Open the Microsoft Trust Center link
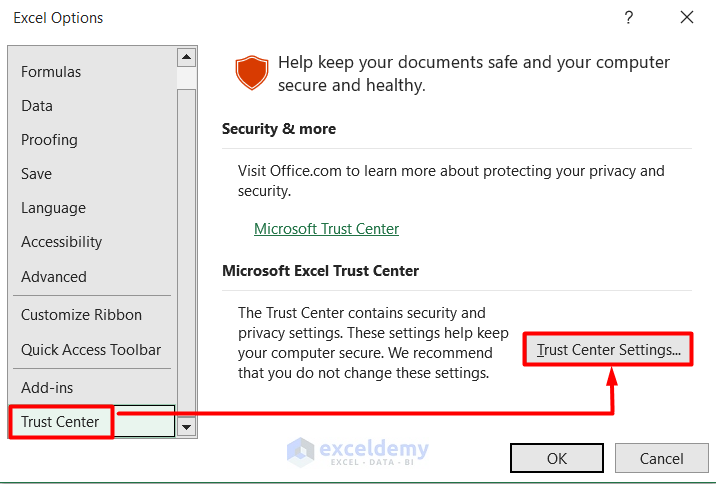The width and height of the screenshot is (716, 484). tap(326, 229)
